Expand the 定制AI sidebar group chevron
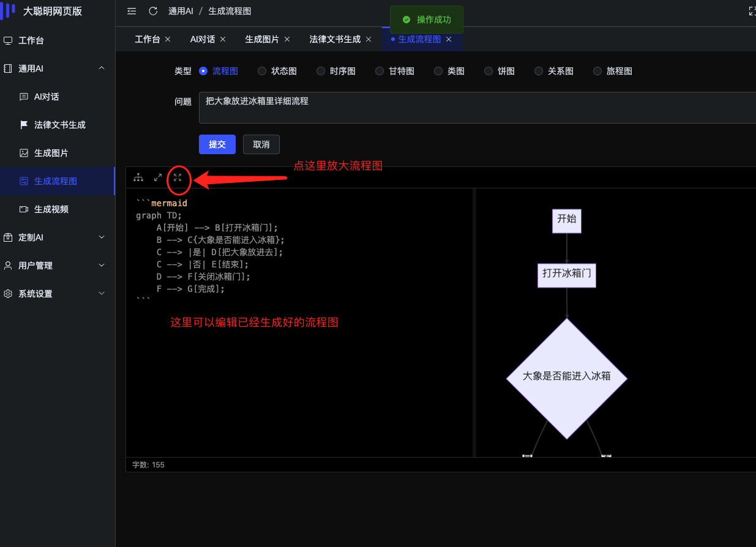756x547 pixels. click(102, 237)
